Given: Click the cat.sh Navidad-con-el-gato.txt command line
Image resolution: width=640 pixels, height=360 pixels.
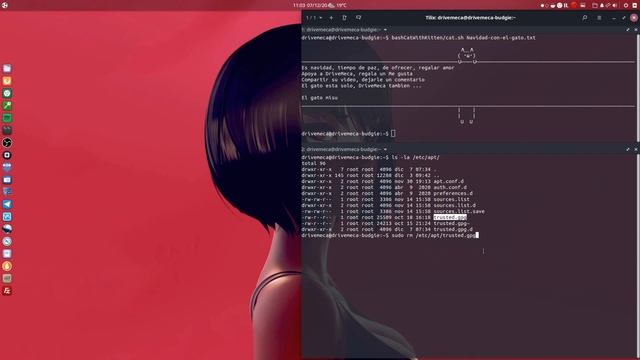Looking at the screenshot, I should click(x=463, y=38).
